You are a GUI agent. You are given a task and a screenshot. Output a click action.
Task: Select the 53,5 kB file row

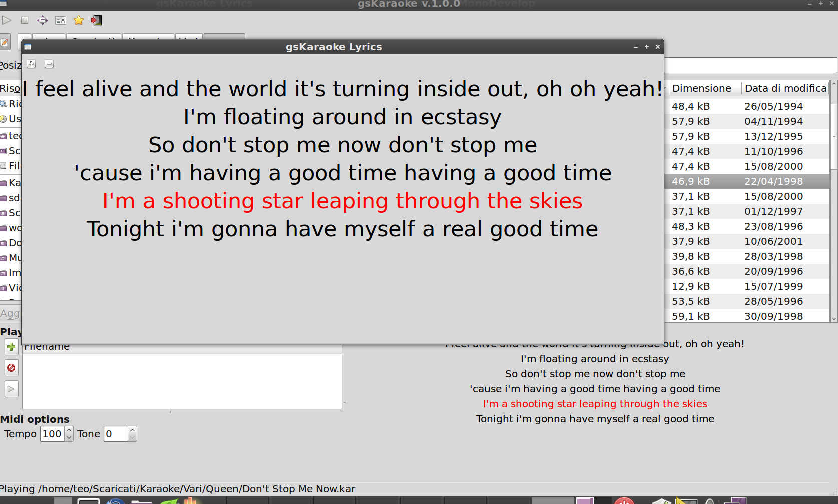tap(747, 301)
